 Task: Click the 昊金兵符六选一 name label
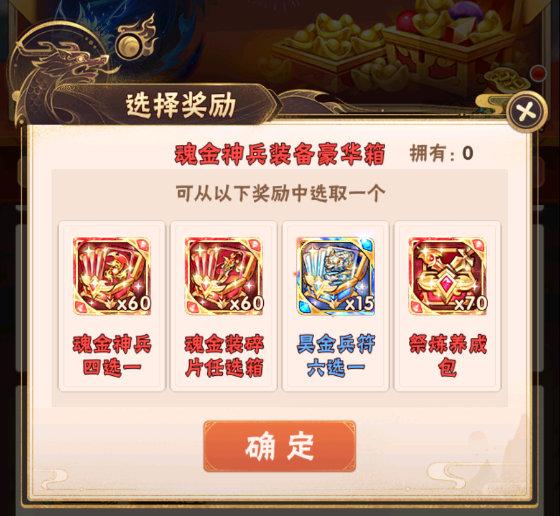point(336,356)
